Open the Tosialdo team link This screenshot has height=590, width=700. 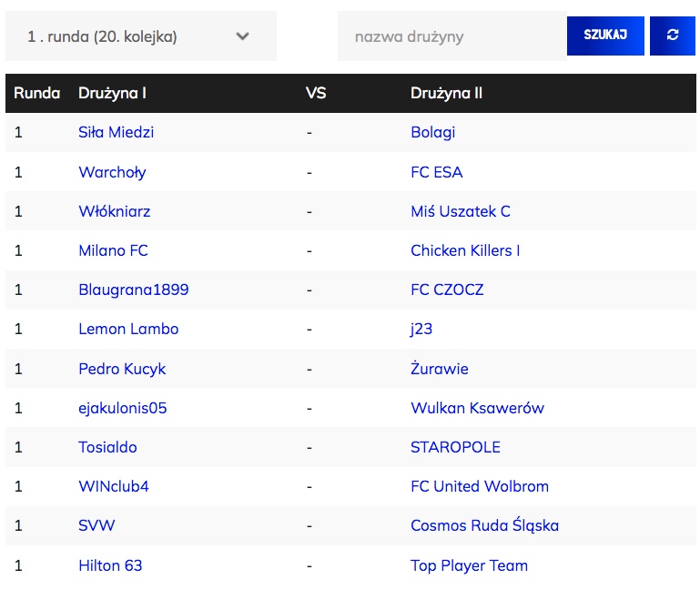coord(107,447)
